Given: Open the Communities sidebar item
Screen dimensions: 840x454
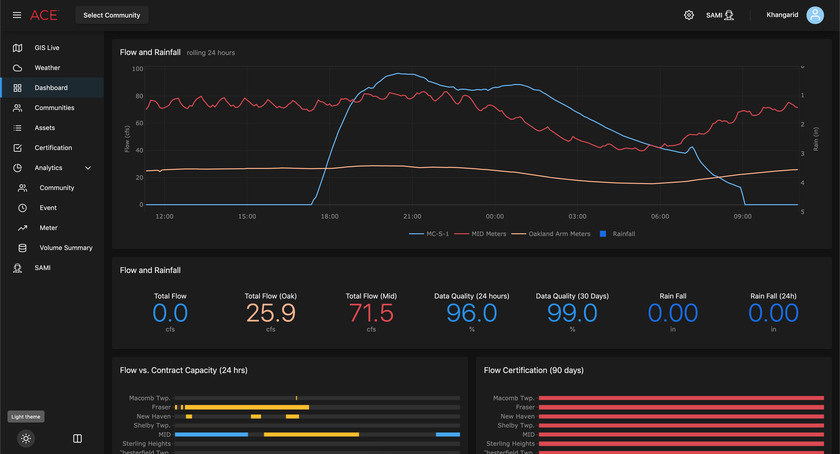Looking at the screenshot, I should 54,108.
